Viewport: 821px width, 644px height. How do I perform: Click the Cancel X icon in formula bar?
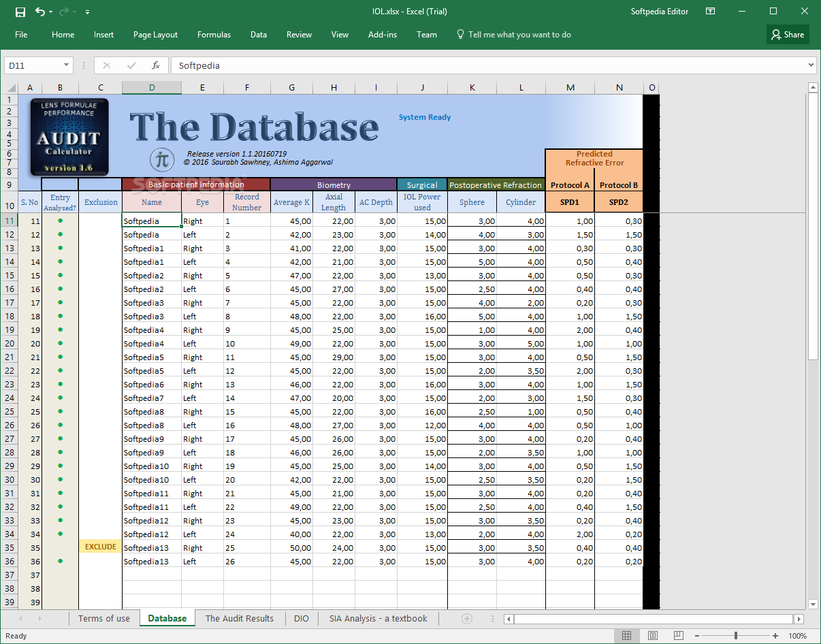[x=107, y=65]
